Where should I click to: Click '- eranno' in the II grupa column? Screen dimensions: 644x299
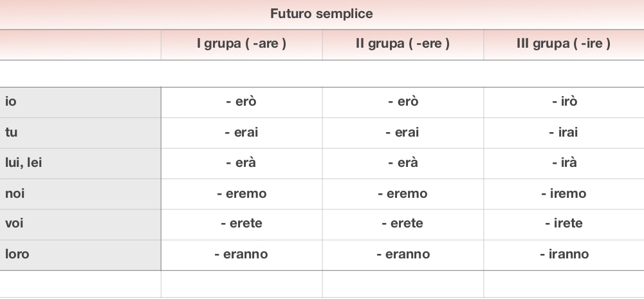pos(403,254)
